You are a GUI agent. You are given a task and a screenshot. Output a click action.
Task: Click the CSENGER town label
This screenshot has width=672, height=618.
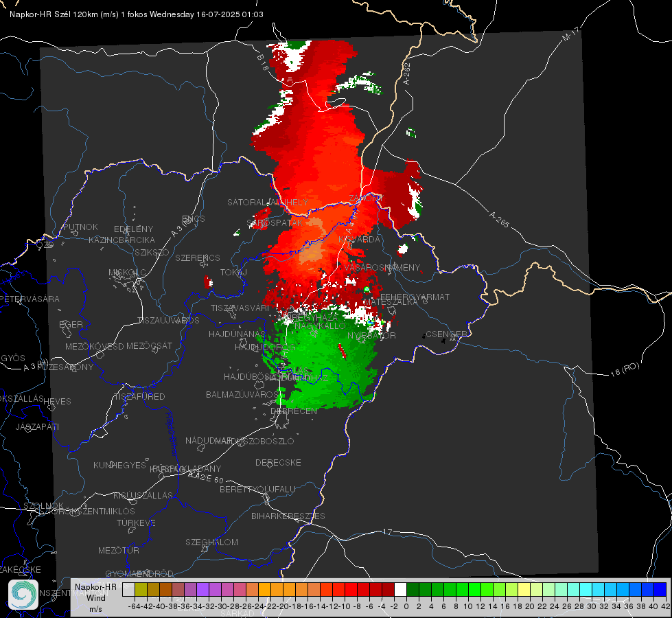point(446,334)
